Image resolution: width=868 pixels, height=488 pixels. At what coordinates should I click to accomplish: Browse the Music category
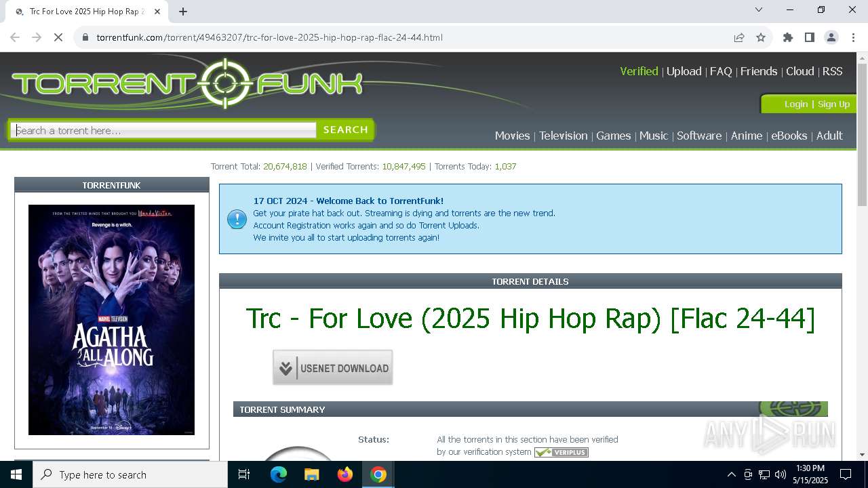[654, 136]
